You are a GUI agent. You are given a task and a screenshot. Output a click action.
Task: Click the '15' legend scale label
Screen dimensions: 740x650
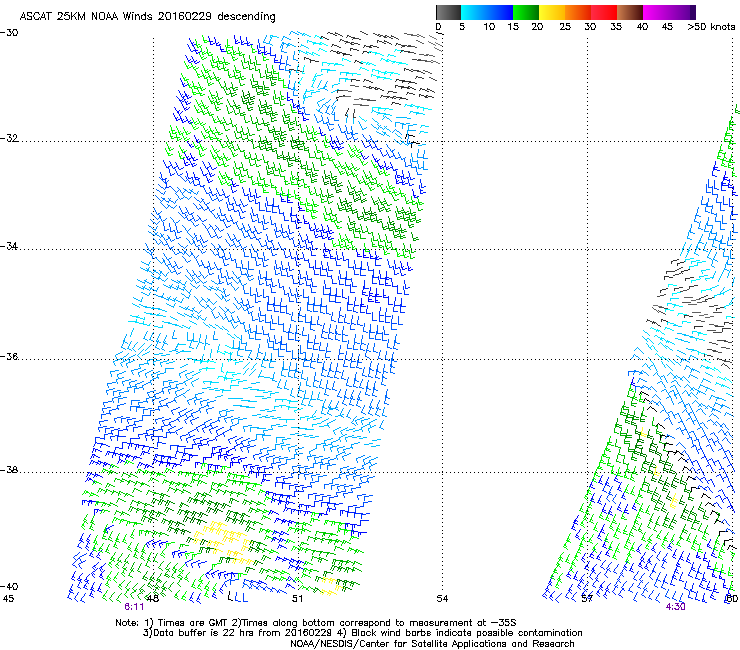[x=513, y=27]
